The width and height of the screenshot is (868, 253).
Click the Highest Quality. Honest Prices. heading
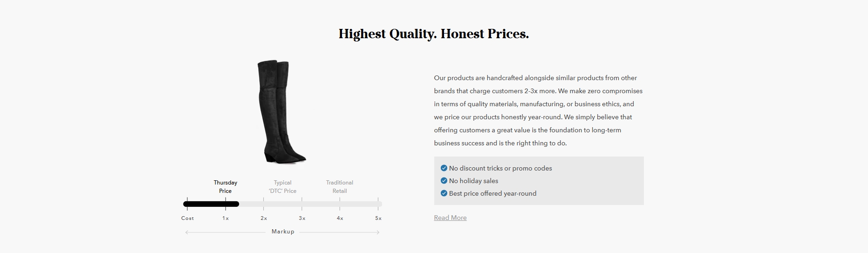coord(434,34)
